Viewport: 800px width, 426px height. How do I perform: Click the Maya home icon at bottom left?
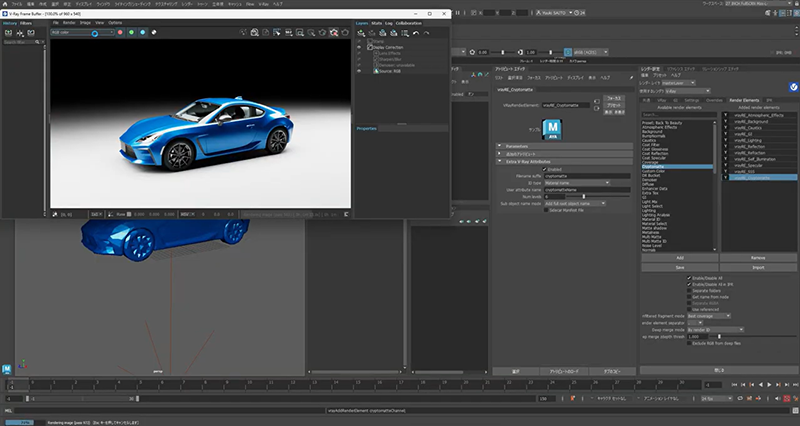coord(8,369)
